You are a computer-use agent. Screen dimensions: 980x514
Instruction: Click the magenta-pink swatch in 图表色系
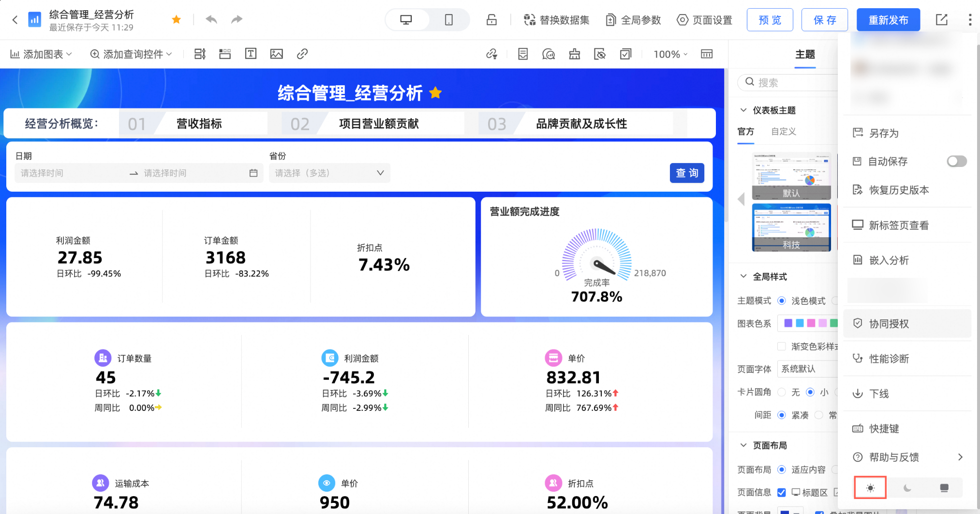click(811, 323)
